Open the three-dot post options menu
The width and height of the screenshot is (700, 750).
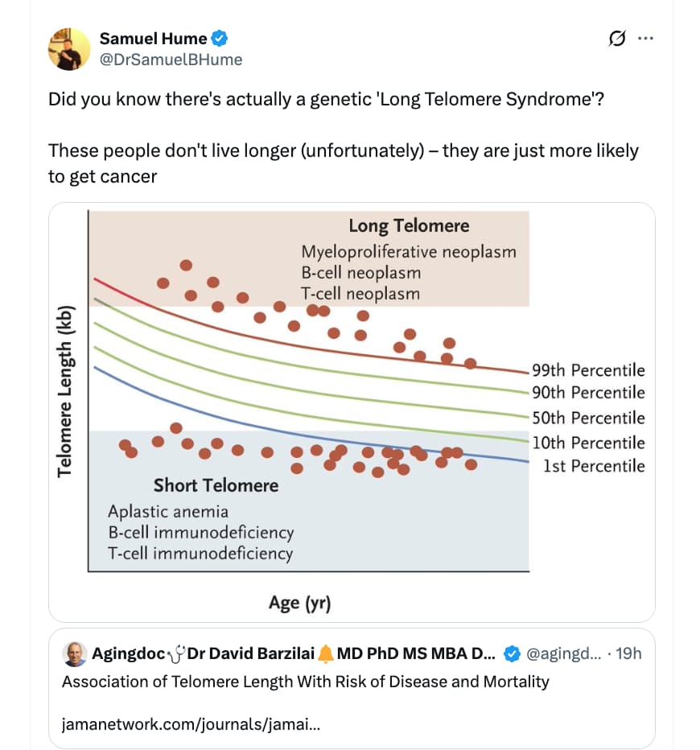[646, 38]
